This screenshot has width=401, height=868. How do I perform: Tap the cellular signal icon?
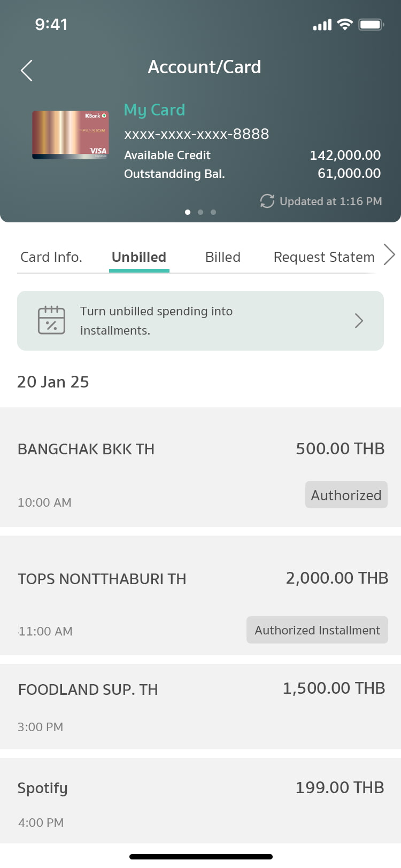322,25
